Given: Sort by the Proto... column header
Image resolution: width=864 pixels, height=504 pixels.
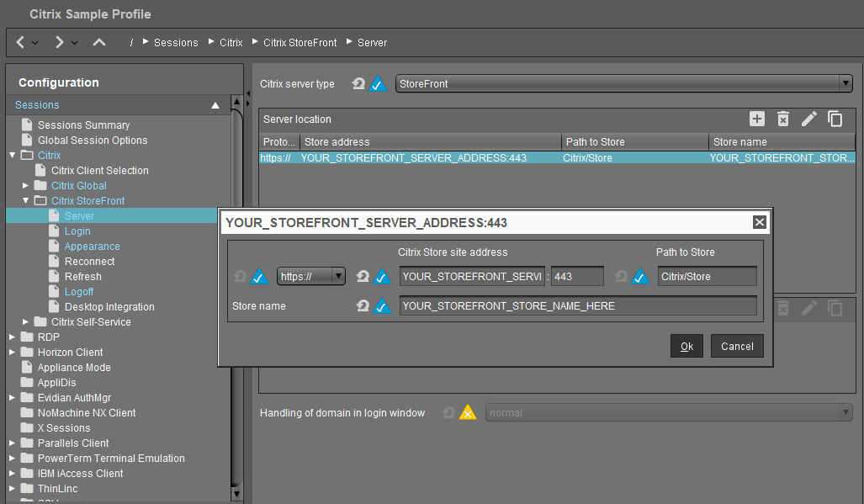Looking at the screenshot, I should [278, 141].
